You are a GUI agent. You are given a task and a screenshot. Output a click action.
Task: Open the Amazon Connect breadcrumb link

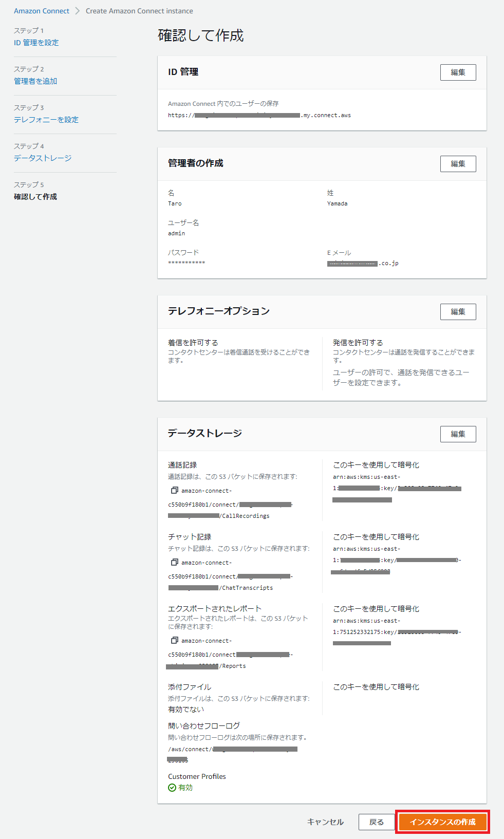pos(42,11)
